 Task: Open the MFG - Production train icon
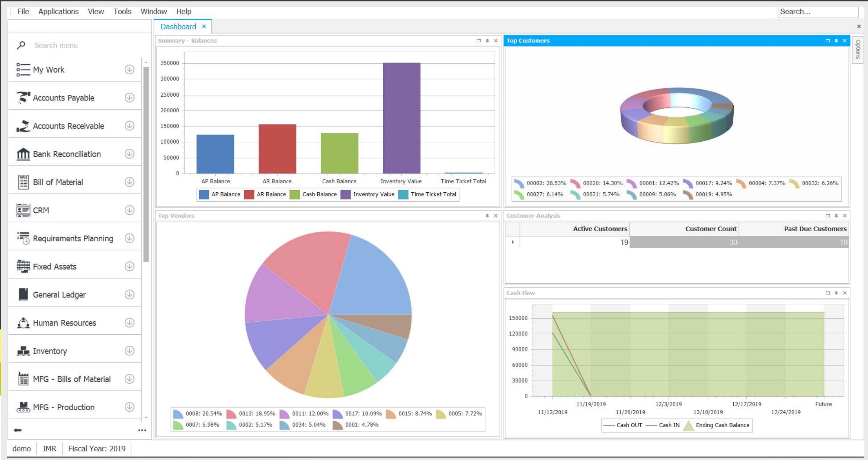tap(23, 407)
